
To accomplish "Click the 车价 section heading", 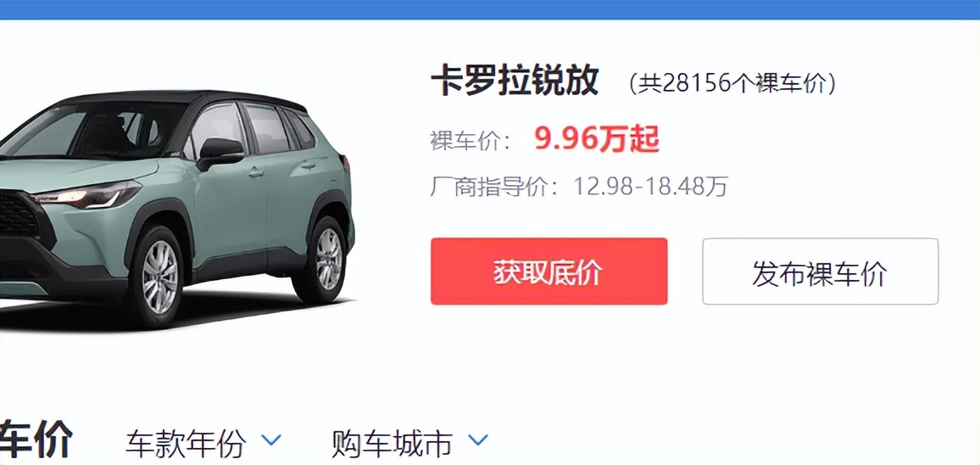I will [36, 440].
